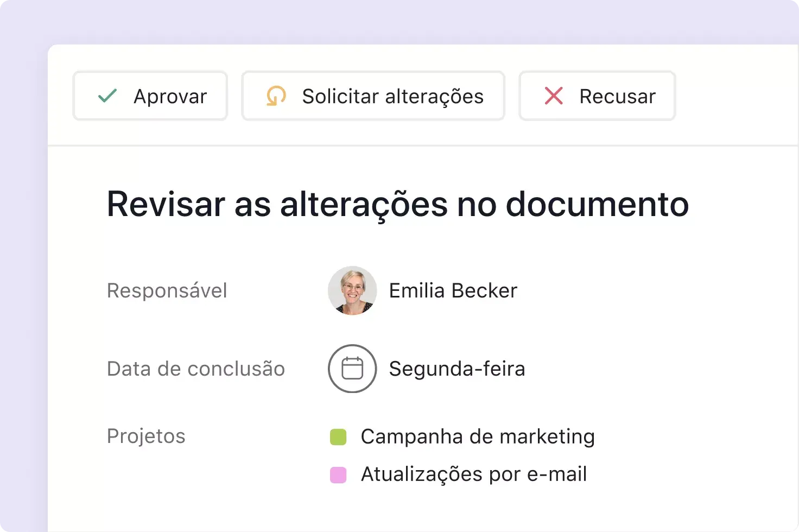Click the orange loop icon beside Solicitar alterações
This screenshot has height=532, width=799.
click(x=276, y=96)
